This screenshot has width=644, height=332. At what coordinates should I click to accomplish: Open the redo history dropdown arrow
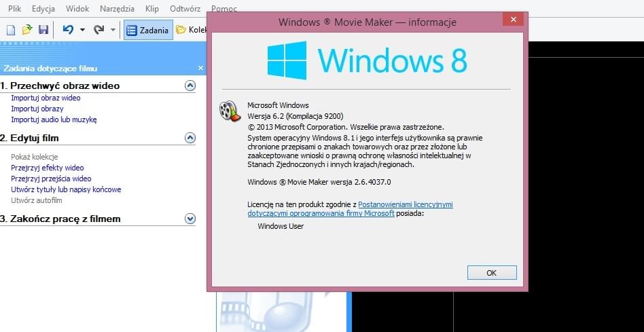click(113, 30)
